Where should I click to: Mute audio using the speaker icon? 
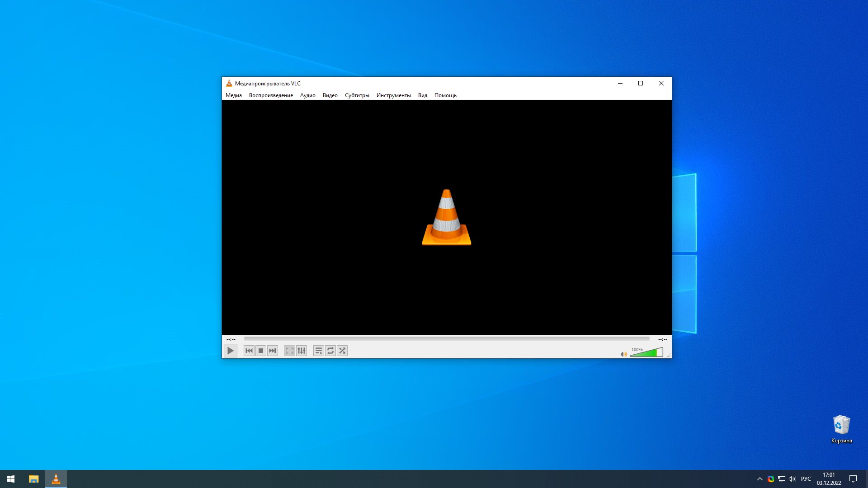624,354
